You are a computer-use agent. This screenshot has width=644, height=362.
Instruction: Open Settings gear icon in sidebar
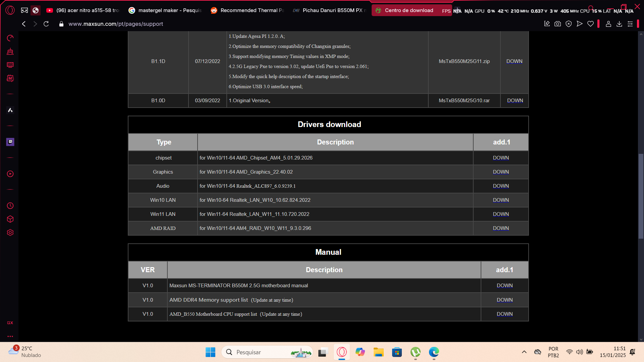pos(10,232)
